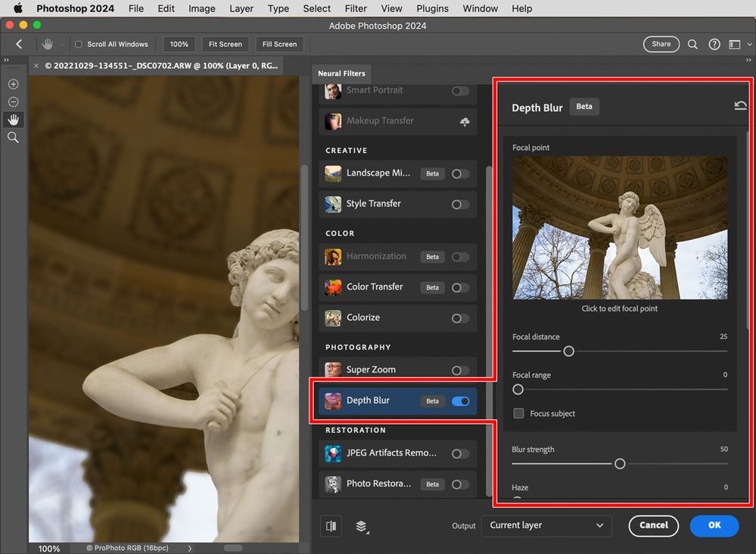Reset Depth Blur parameters with undo arrow
Viewport: 756px width, 554px height.
[x=740, y=105]
